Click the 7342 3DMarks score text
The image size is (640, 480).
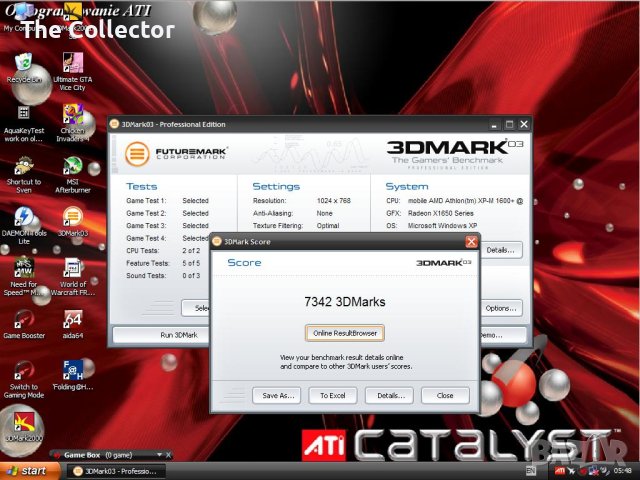[344, 302]
